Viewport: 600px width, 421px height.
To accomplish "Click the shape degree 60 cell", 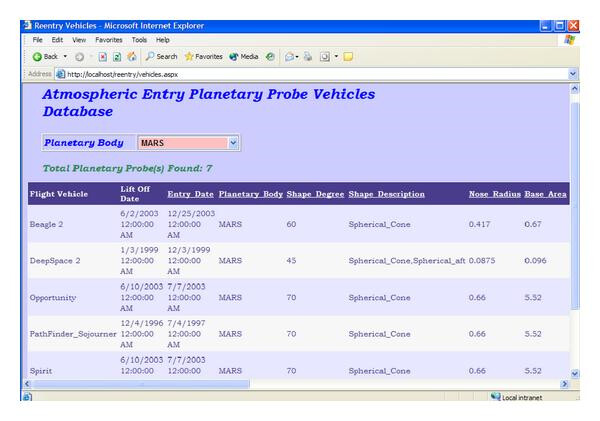I will tap(291, 224).
